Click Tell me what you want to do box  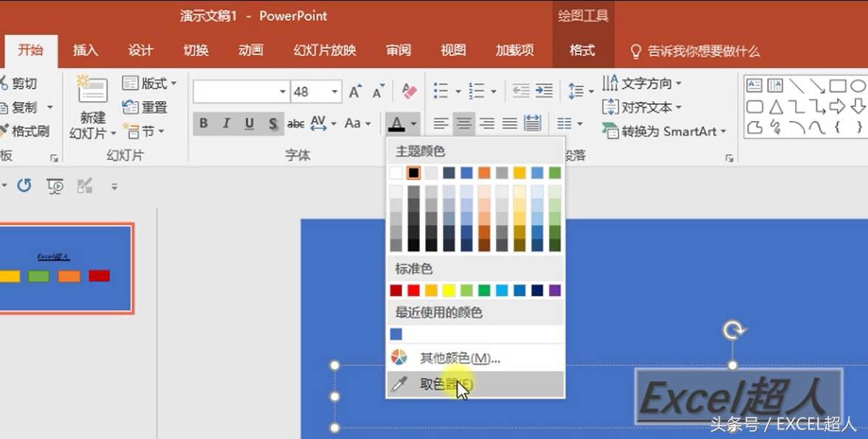[695, 51]
